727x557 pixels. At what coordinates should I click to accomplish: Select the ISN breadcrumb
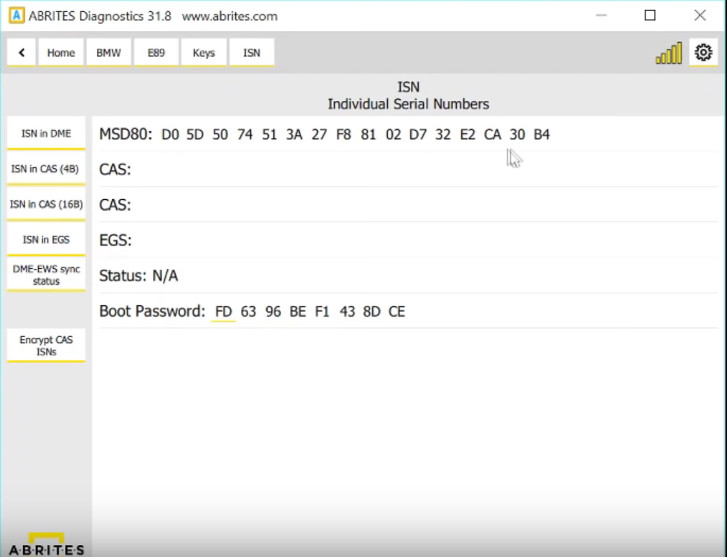[x=252, y=52]
